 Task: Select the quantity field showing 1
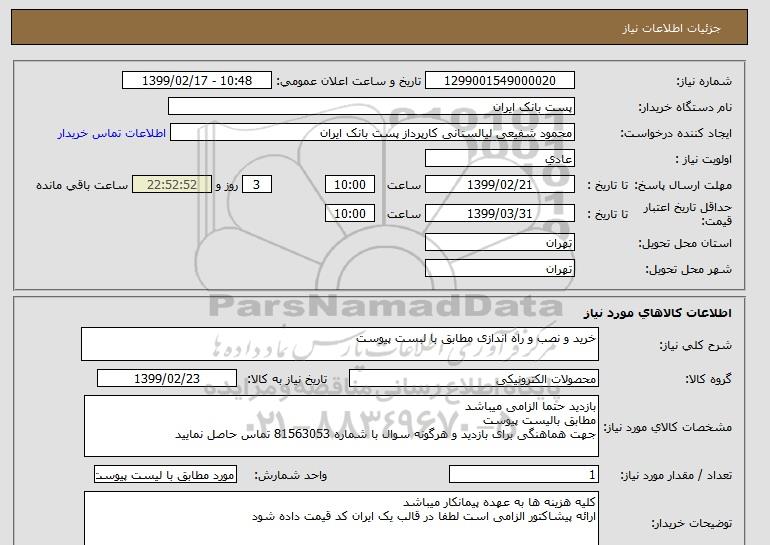click(523, 475)
